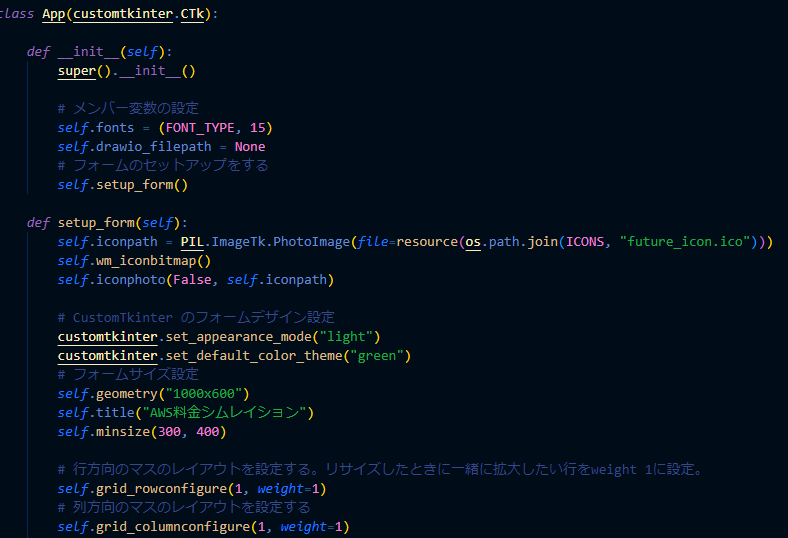
Task: Click title method name
Action: pyautogui.click(x=115, y=413)
